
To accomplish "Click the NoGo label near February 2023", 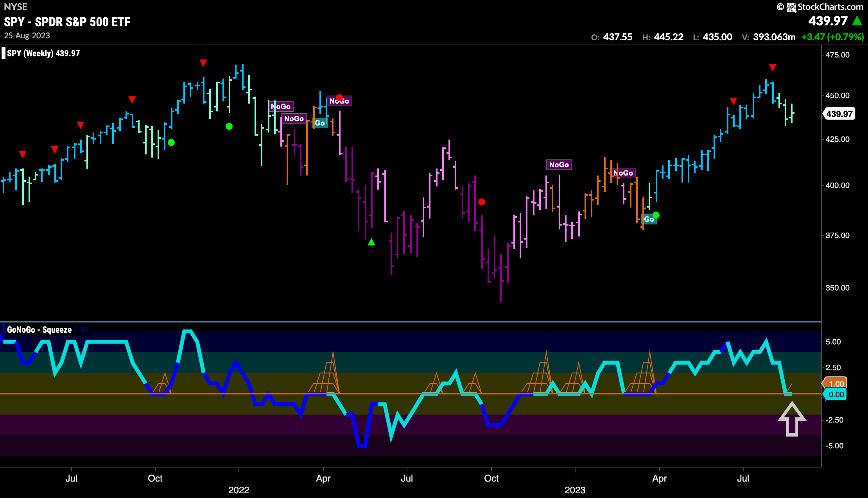I will [623, 173].
